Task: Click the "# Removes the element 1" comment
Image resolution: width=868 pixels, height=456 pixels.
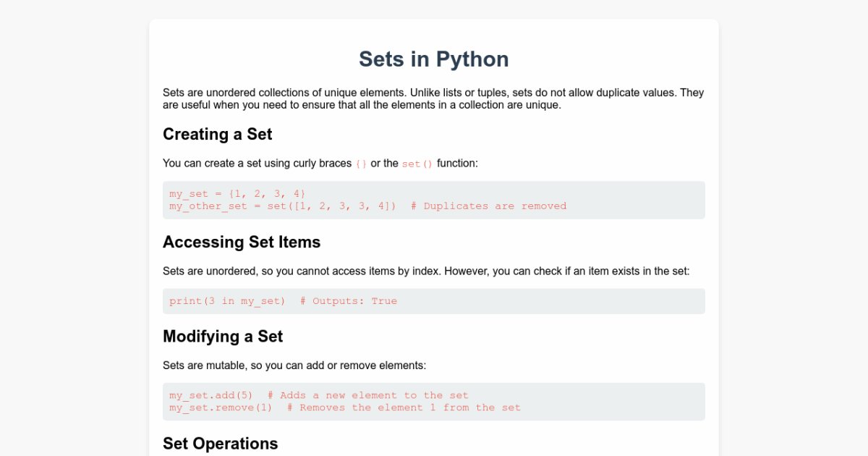Action: (x=404, y=408)
